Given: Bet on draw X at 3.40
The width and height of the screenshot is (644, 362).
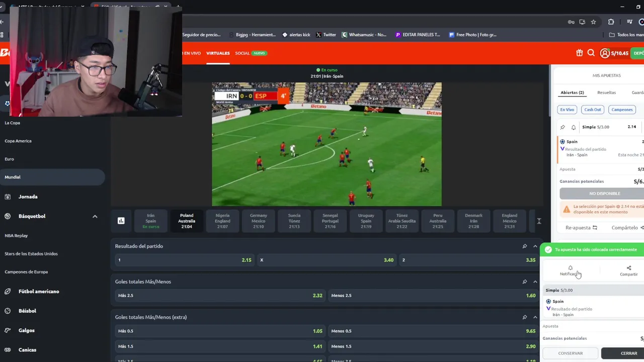Looking at the screenshot, I should [x=327, y=260].
